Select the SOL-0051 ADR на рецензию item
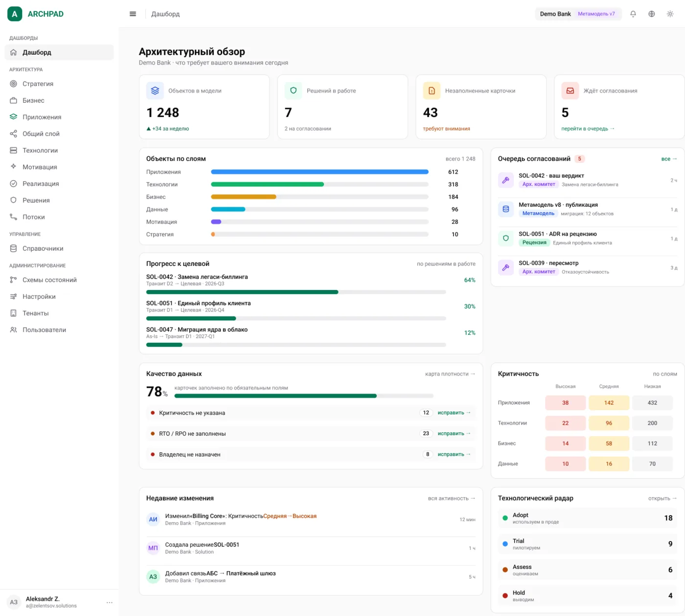The width and height of the screenshot is (685, 616). tap(588, 239)
